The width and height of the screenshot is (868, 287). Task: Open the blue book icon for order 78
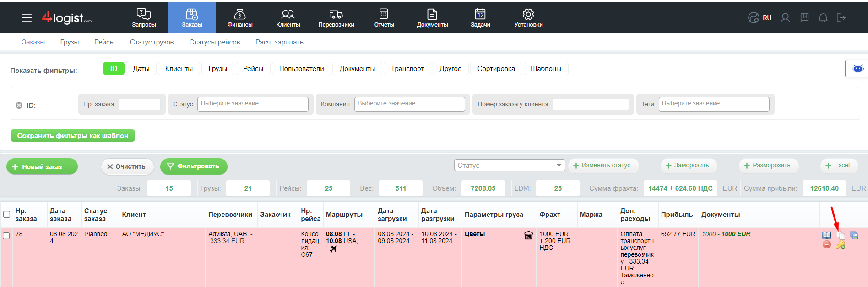click(x=827, y=235)
